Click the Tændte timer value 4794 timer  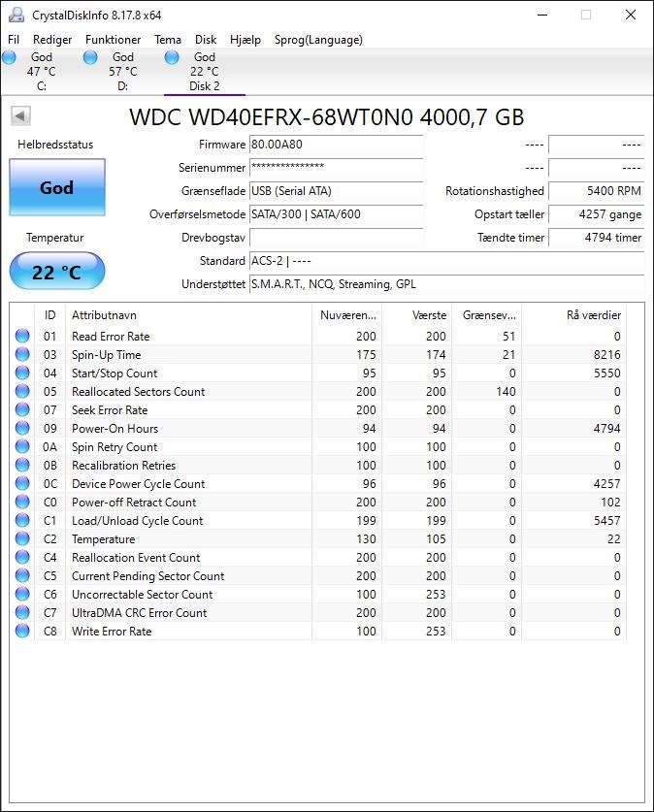[x=597, y=238]
